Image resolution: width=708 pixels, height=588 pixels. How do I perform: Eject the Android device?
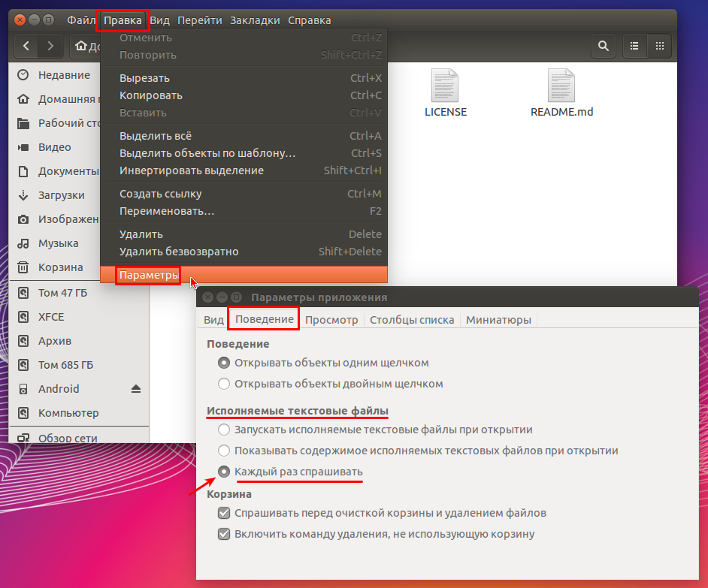[136, 388]
